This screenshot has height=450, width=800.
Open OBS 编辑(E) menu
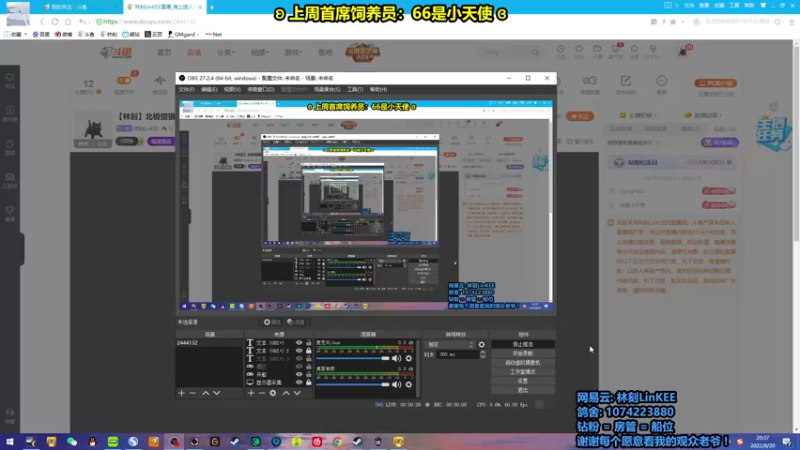[209, 90]
